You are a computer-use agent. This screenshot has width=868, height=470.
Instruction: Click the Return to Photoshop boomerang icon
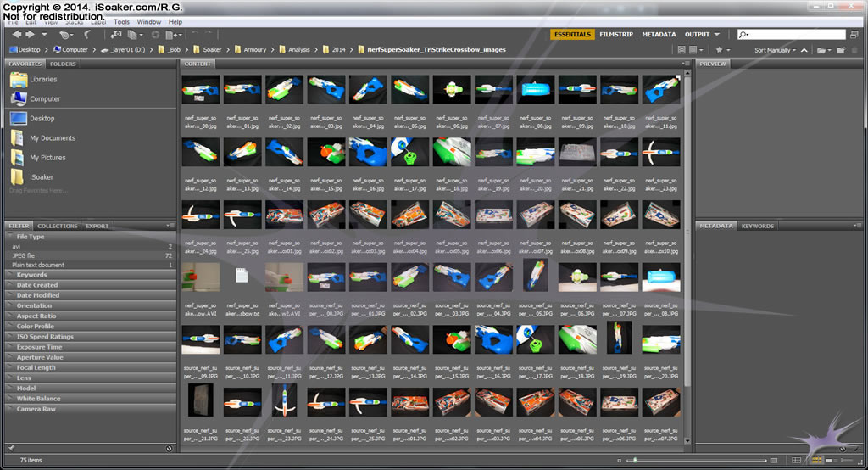click(x=87, y=35)
